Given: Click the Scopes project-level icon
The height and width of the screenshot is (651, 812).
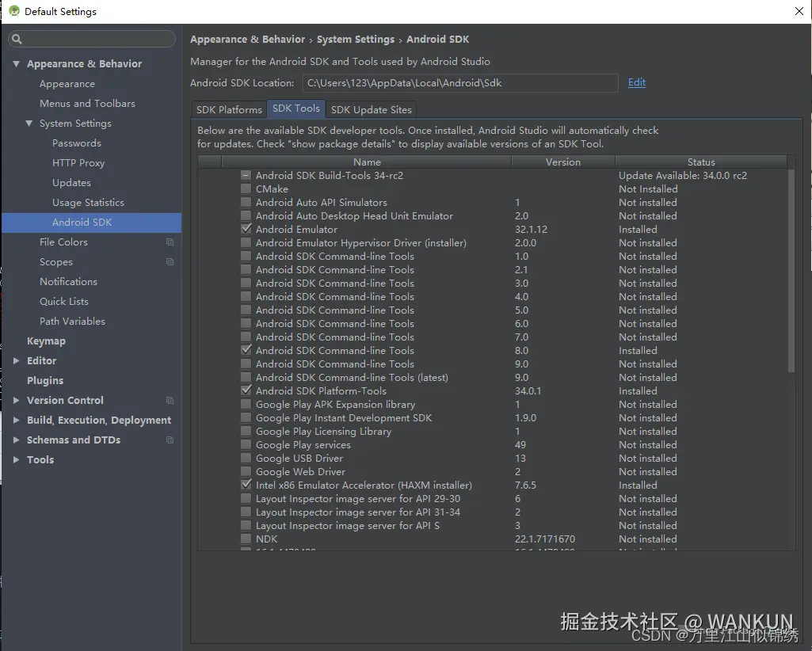Looking at the screenshot, I should [170, 261].
